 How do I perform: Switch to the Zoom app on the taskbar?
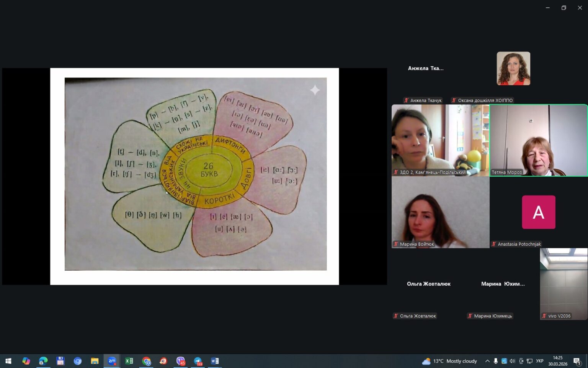pos(112,361)
